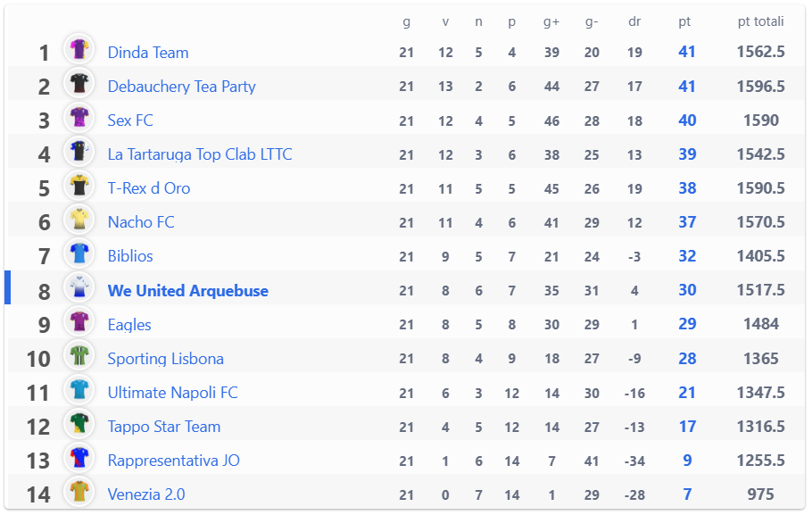Click Rappresentativa JO blue-red jersey icon

click(79, 457)
